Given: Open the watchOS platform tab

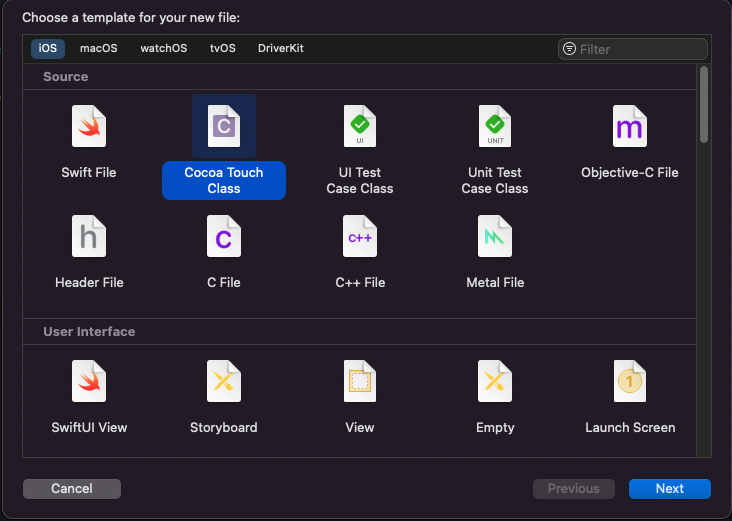Looking at the screenshot, I should pyautogui.click(x=164, y=49).
